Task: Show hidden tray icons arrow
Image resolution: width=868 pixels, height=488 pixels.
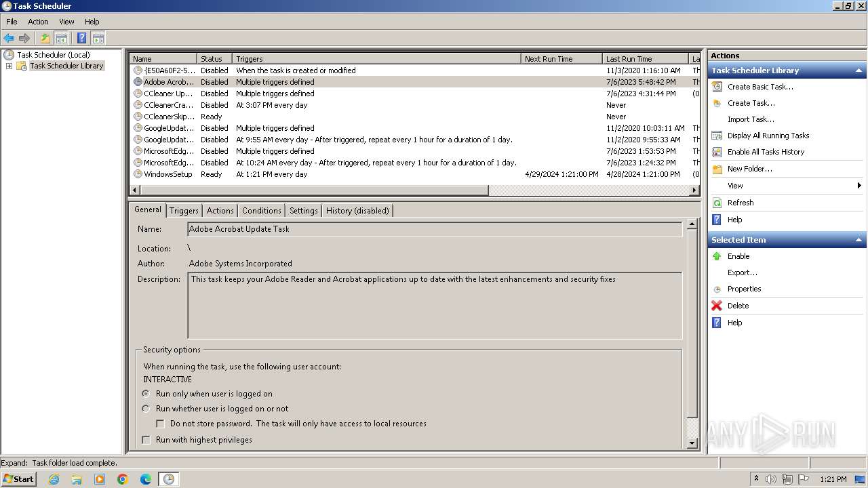Action: tap(756, 479)
